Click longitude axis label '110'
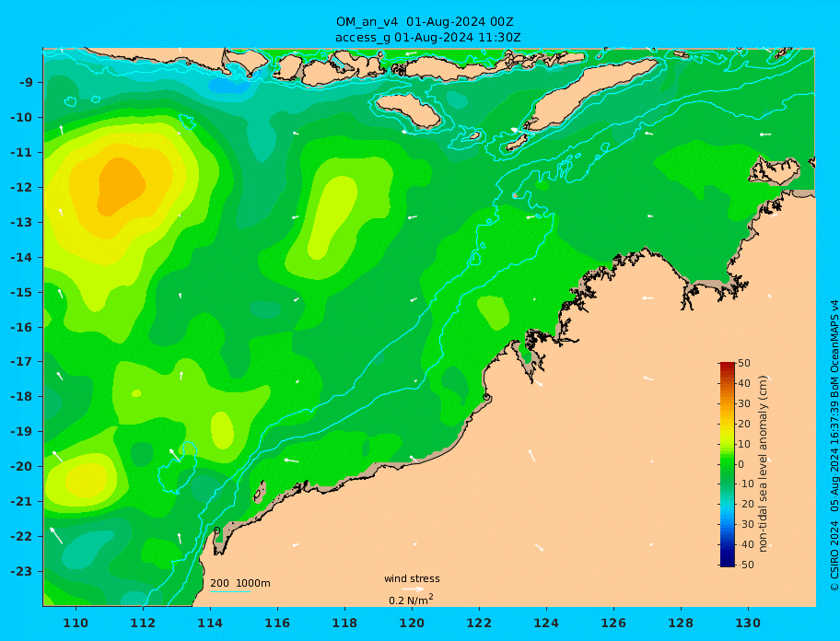 76,623
